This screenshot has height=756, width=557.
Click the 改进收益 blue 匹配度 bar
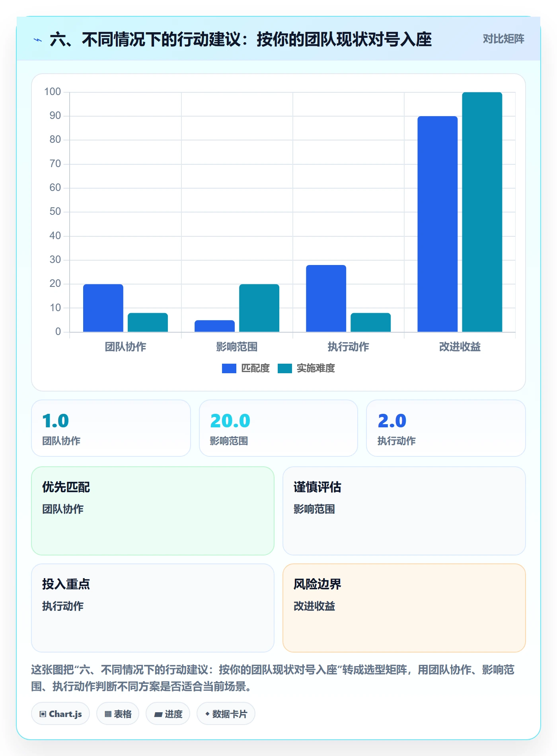pos(437,224)
